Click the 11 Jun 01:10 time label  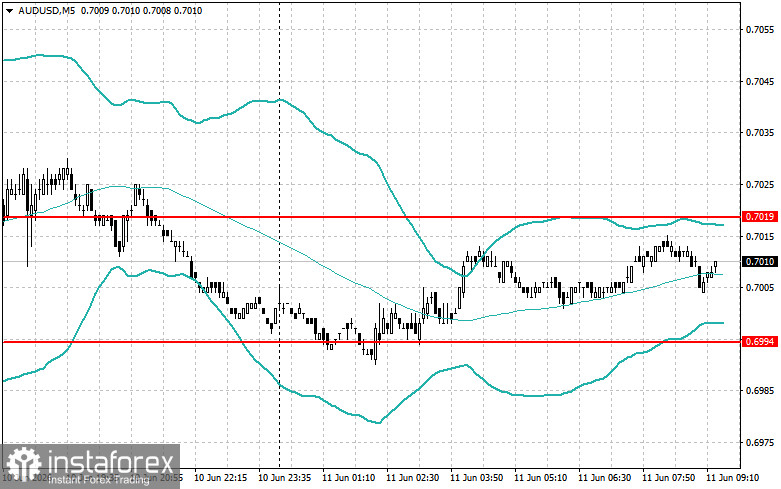pyautogui.click(x=349, y=478)
